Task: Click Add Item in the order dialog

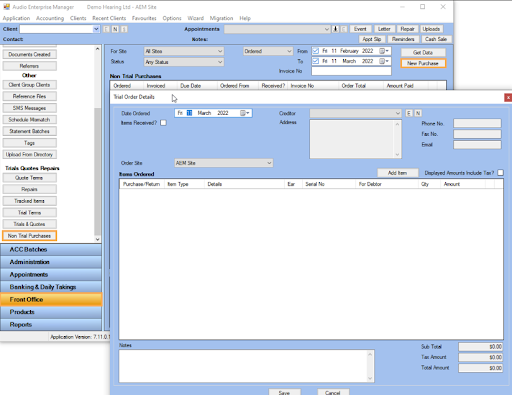Action: [397, 173]
